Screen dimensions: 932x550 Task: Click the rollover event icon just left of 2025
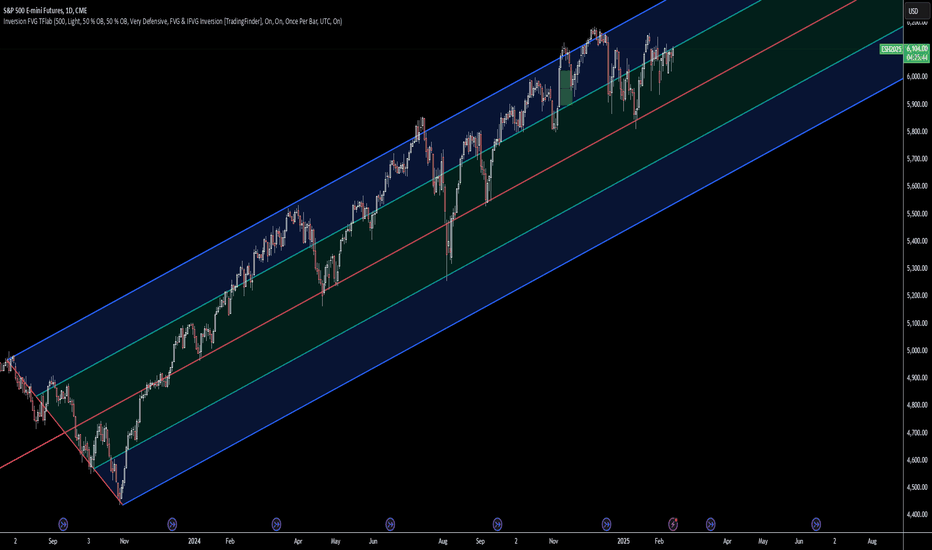[606, 524]
